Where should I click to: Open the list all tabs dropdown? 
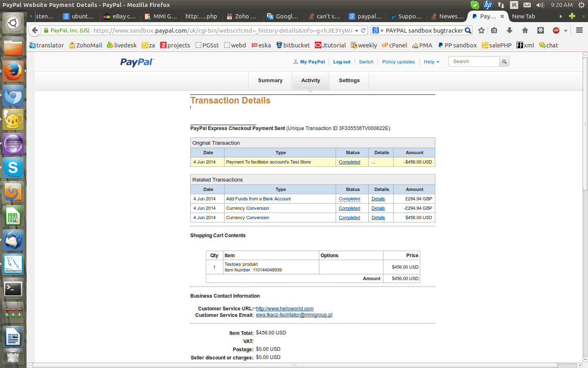point(584,16)
